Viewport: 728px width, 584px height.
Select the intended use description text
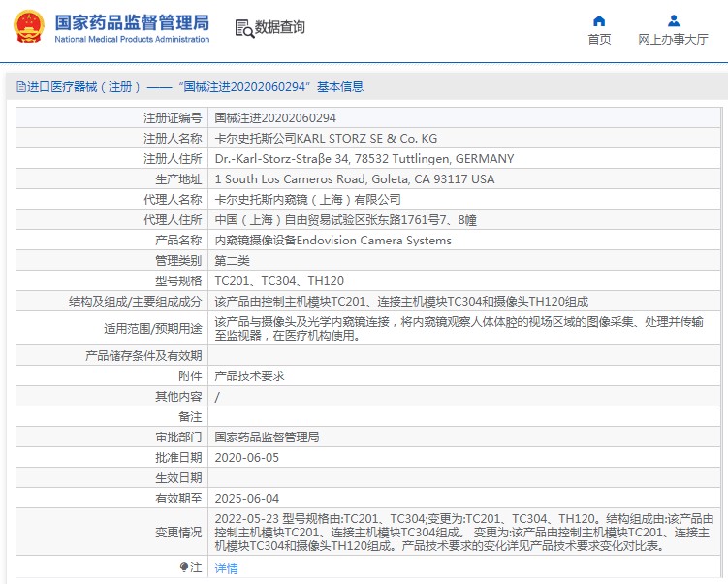(459, 329)
